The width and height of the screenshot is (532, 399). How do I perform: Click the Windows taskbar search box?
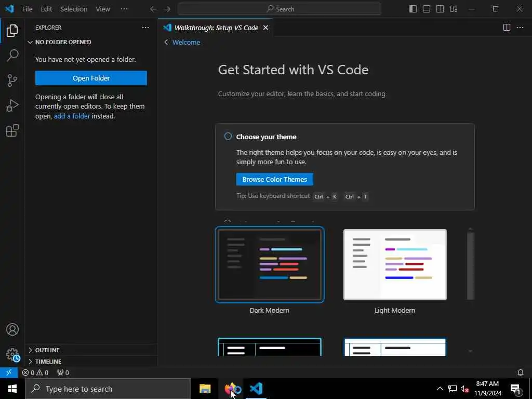[x=108, y=389]
